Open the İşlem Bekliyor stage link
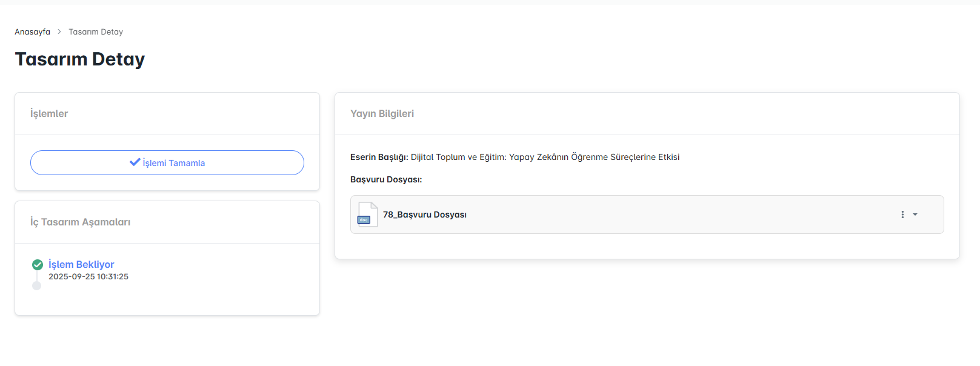The image size is (980, 366). pos(81,264)
